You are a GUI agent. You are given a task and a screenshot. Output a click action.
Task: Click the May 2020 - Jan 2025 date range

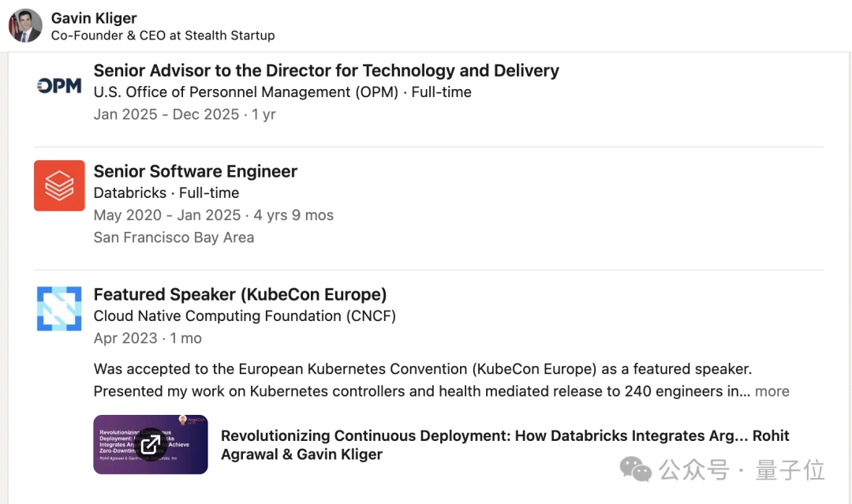click(x=166, y=215)
